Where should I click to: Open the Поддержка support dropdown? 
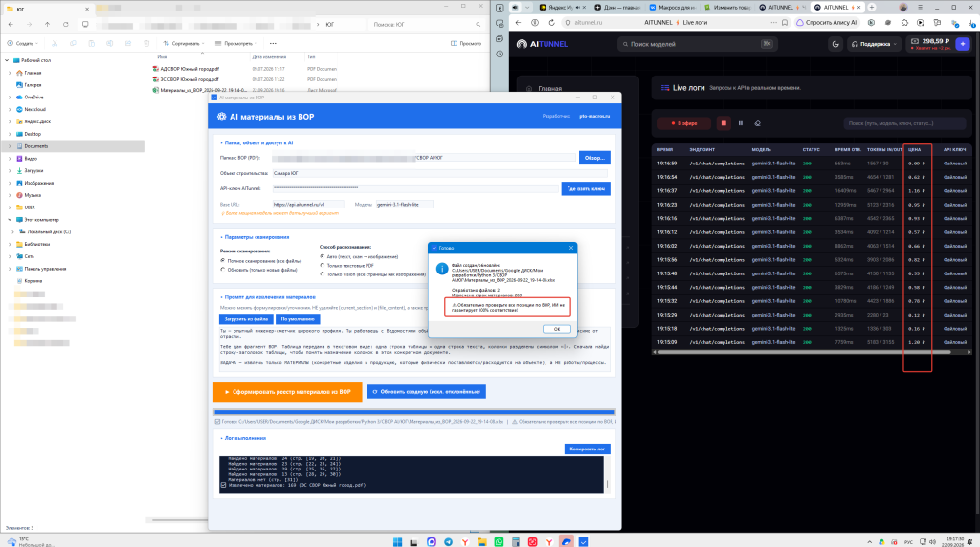pos(874,44)
